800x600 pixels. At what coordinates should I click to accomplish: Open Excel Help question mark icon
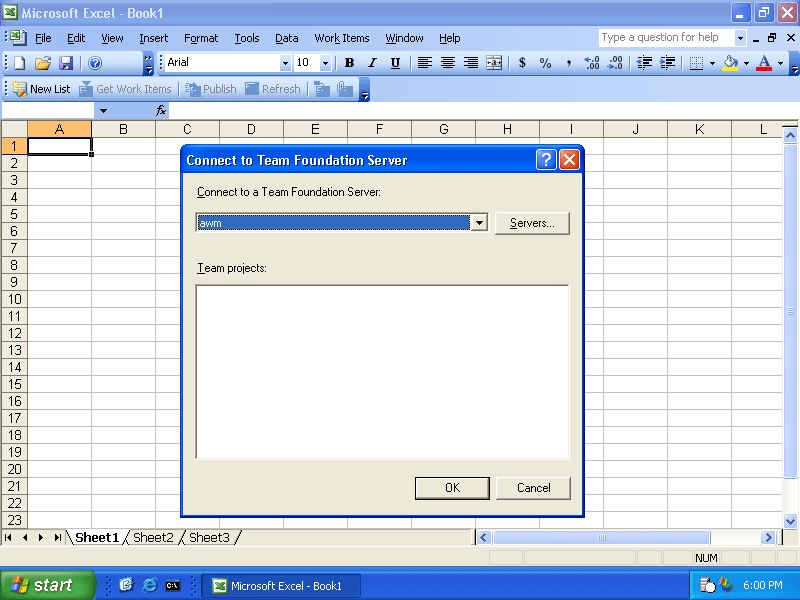(95, 63)
